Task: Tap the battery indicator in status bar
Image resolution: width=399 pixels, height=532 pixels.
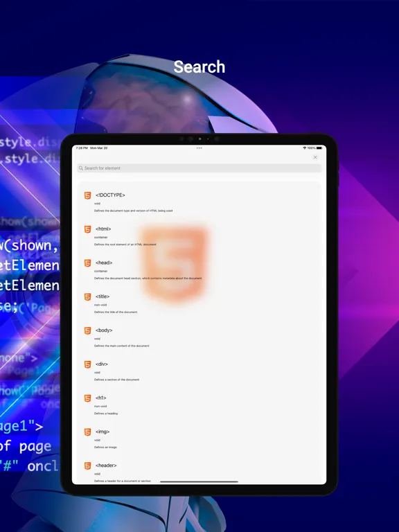Action: (x=319, y=148)
